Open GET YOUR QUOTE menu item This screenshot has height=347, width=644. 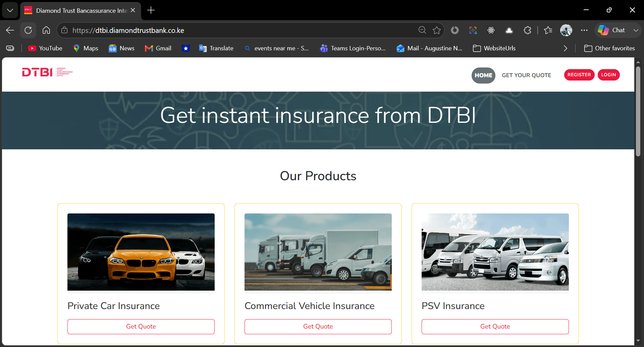(x=527, y=75)
